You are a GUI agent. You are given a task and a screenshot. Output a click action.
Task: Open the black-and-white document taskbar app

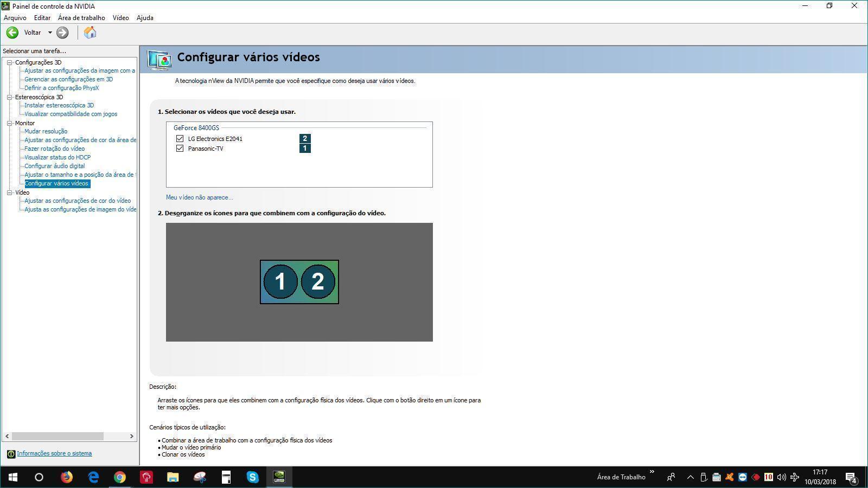coord(226,477)
